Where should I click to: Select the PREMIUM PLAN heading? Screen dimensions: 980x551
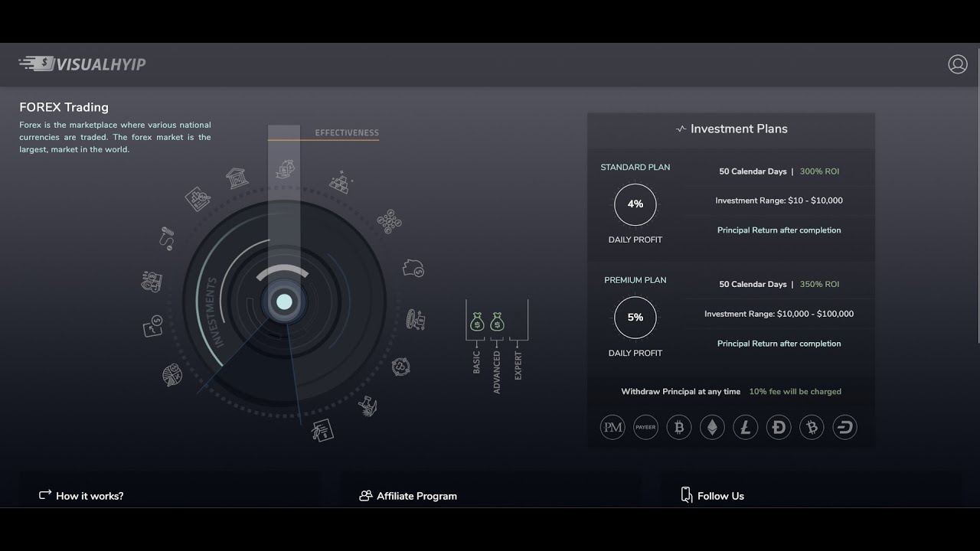click(635, 280)
